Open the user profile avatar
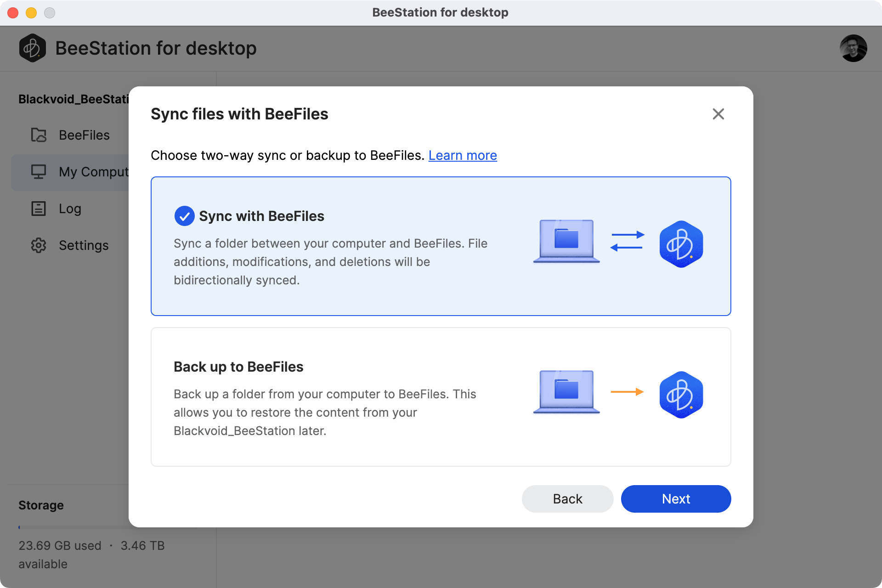 pyautogui.click(x=853, y=48)
